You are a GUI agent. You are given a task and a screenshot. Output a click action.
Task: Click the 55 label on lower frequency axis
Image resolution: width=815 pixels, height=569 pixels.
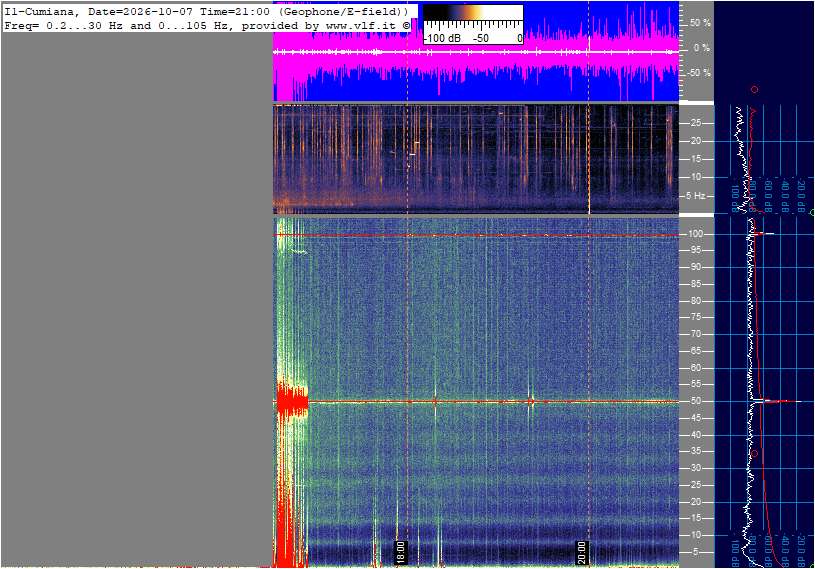[x=695, y=384]
